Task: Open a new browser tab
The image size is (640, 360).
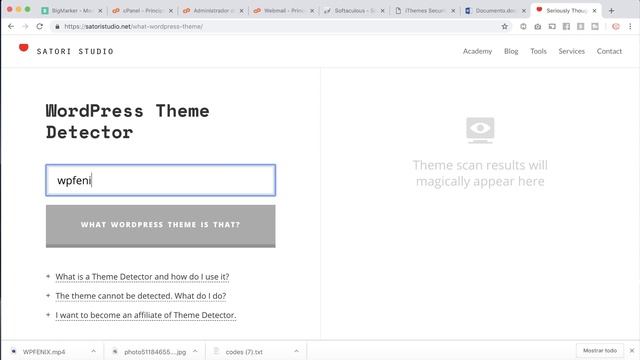Action: 611,11
